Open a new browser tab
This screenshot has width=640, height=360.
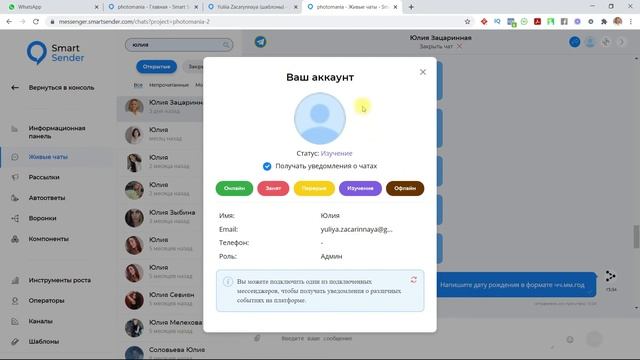coord(411,7)
